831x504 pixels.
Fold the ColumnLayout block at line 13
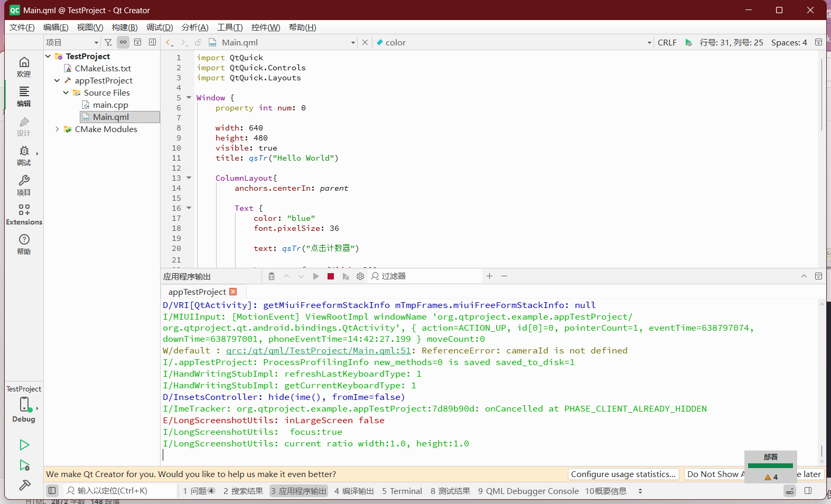[x=189, y=178]
